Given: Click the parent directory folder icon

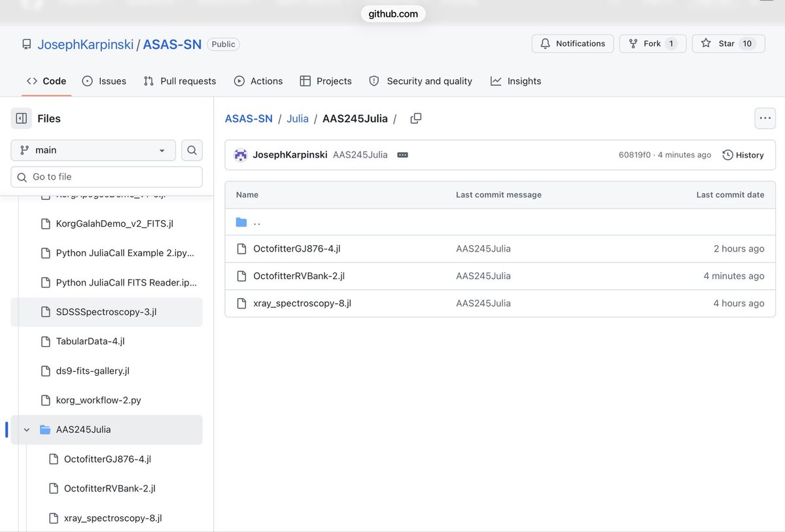Looking at the screenshot, I should point(241,222).
